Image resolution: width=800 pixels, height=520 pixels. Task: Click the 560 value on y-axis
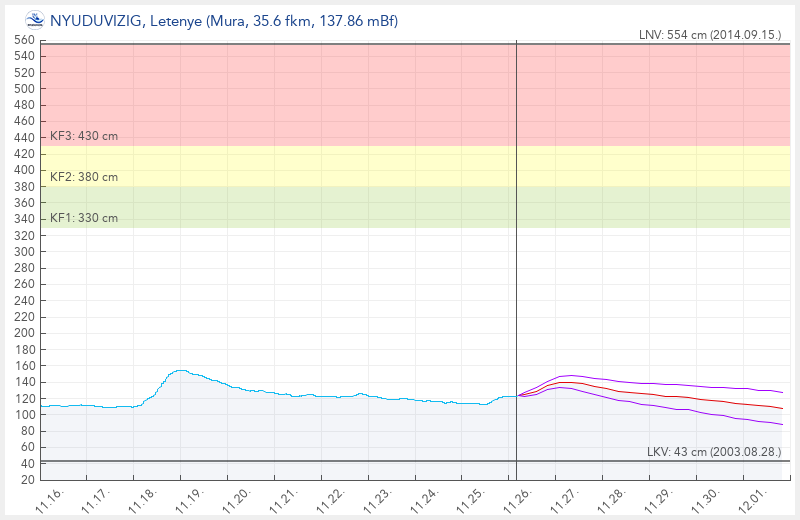24,40
